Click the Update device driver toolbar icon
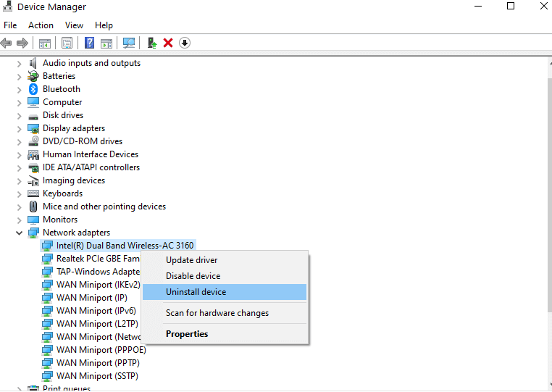552x392 pixels. (151, 43)
